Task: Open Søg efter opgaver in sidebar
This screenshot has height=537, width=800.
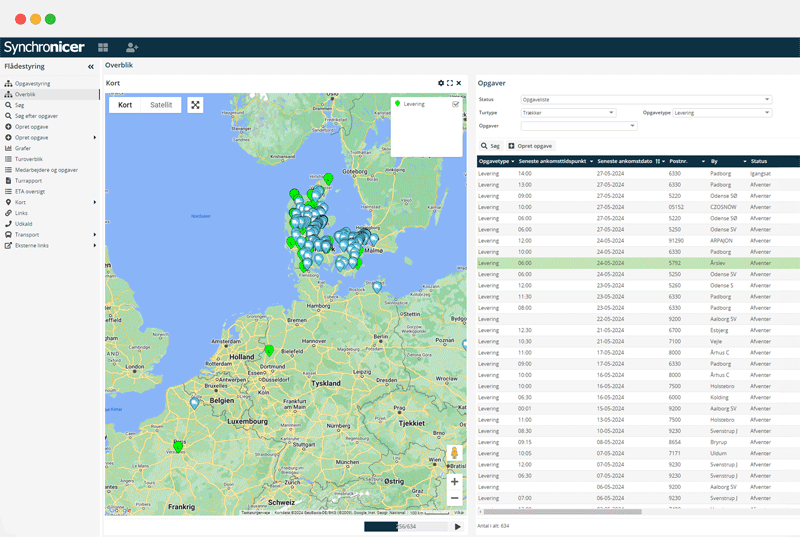Action: (36, 116)
